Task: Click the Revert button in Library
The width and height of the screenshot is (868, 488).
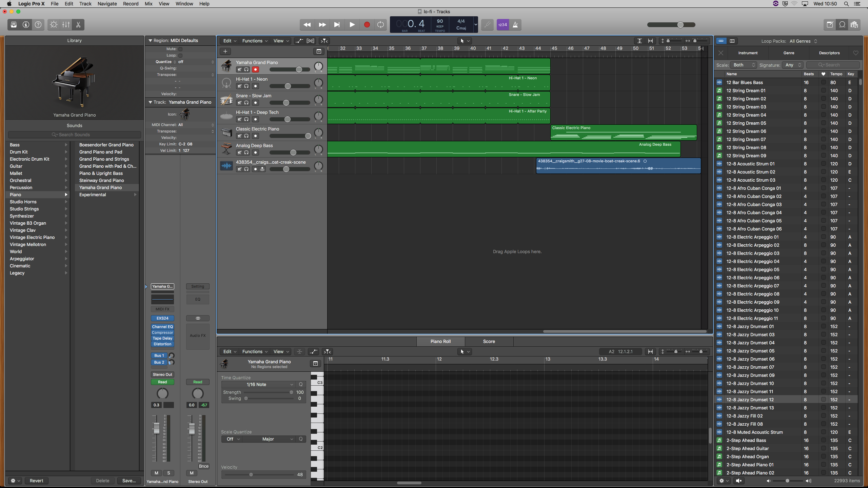Action: coord(36,481)
